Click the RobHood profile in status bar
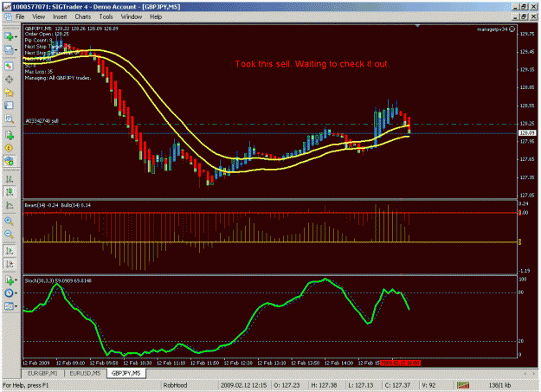 (175, 385)
